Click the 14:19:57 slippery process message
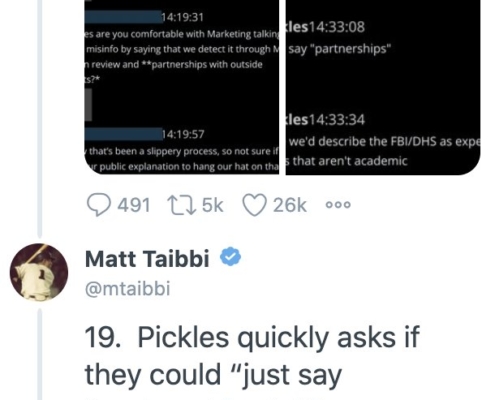This screenshot has width=495, height=400. point(182,159)
